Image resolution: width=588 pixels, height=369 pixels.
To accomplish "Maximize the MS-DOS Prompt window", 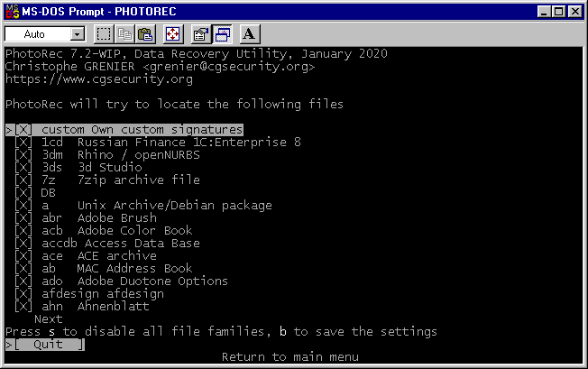I will (x=558, y=11).
